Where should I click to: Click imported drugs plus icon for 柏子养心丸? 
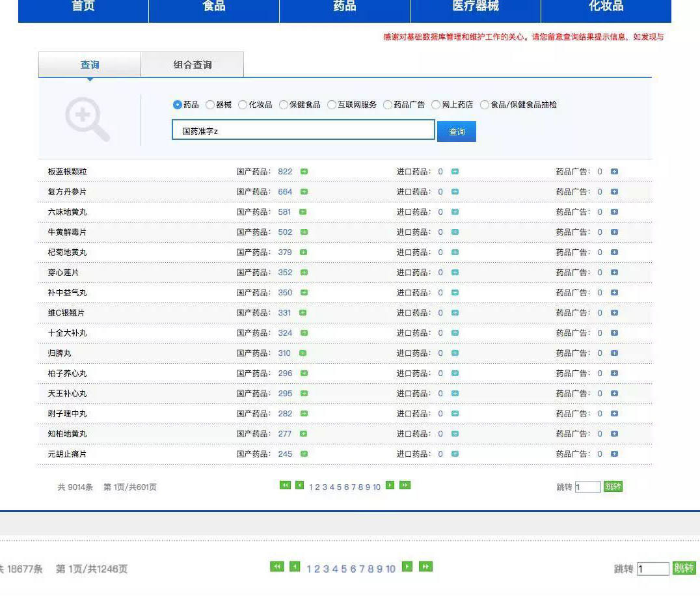point(455,373)
